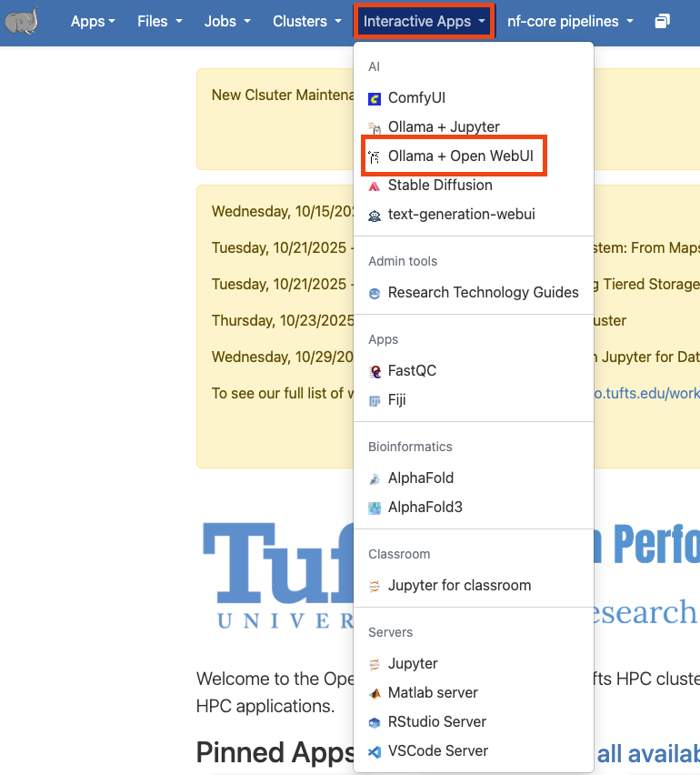Click the Tufts University logo image
700x775 pixels.
coord(278,576)
